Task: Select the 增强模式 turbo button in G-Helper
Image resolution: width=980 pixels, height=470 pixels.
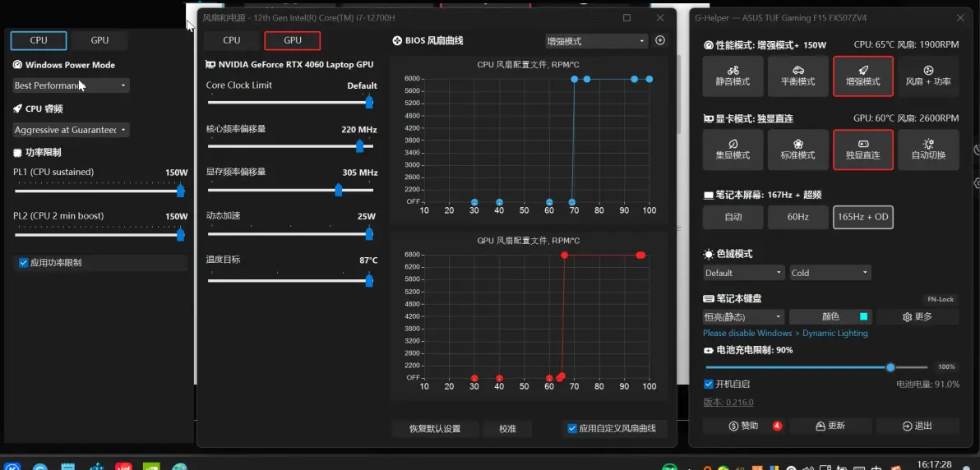Action: coord(862,76)
